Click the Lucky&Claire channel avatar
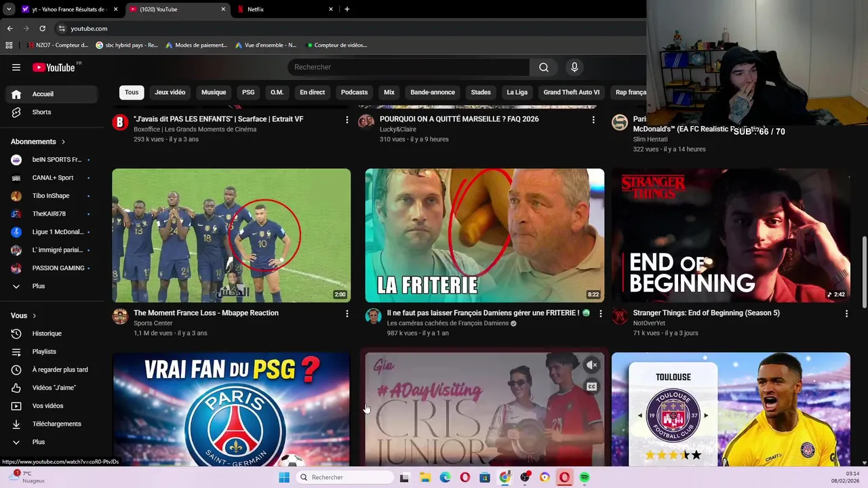Viewport: 868px width, 488px height. click(x=366, y=122)
